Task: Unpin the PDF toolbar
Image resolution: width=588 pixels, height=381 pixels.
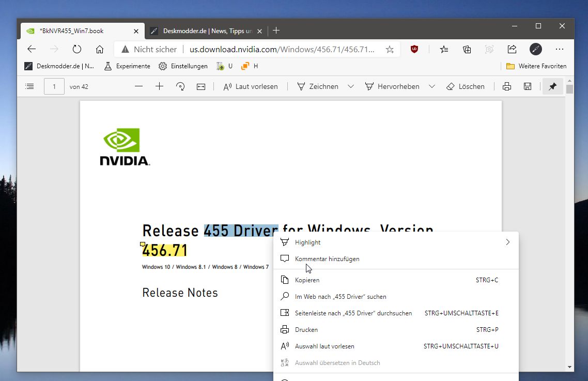Action: click(x=553, y=86)
